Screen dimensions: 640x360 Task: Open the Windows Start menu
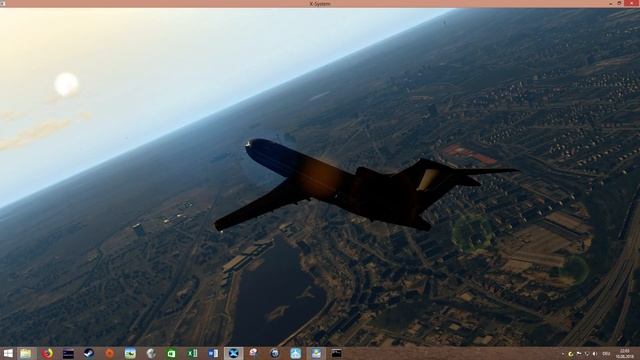(x=8, y=353)
